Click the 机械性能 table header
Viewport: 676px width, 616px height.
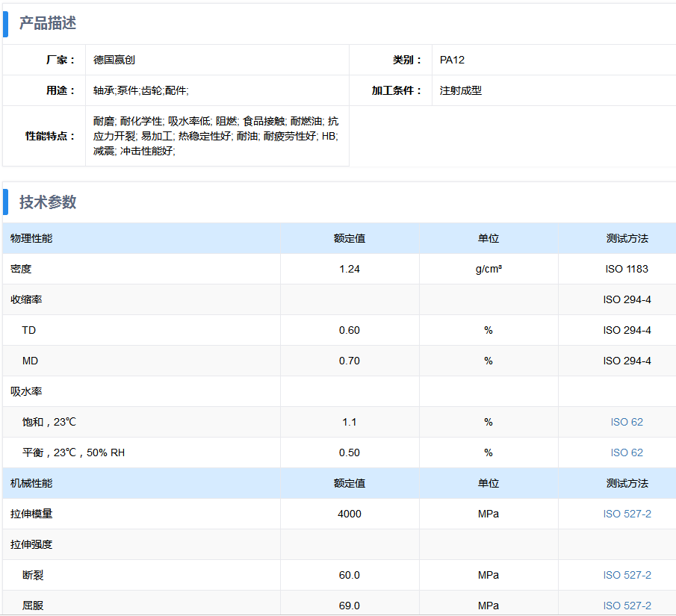point(31,483)
